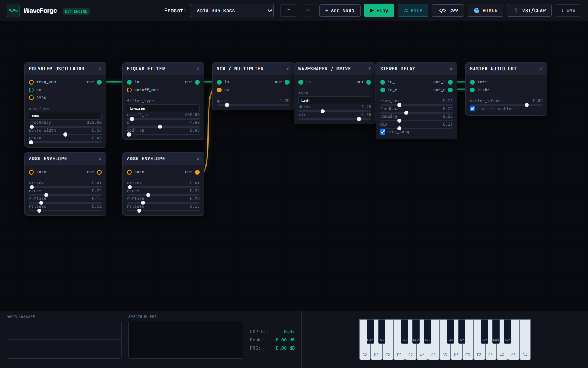Image resolution: width=588 pixels, height=368 pixels.
Task: Adjust the Stereo Delay feedback slider
Action: [416, 113]
